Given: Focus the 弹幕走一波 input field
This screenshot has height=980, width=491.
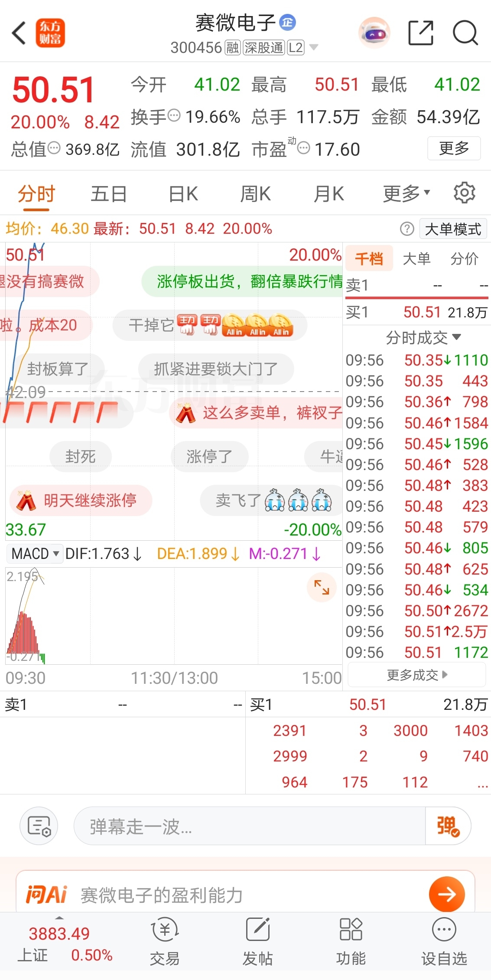Looking at the screenshot, I should 250,826.
